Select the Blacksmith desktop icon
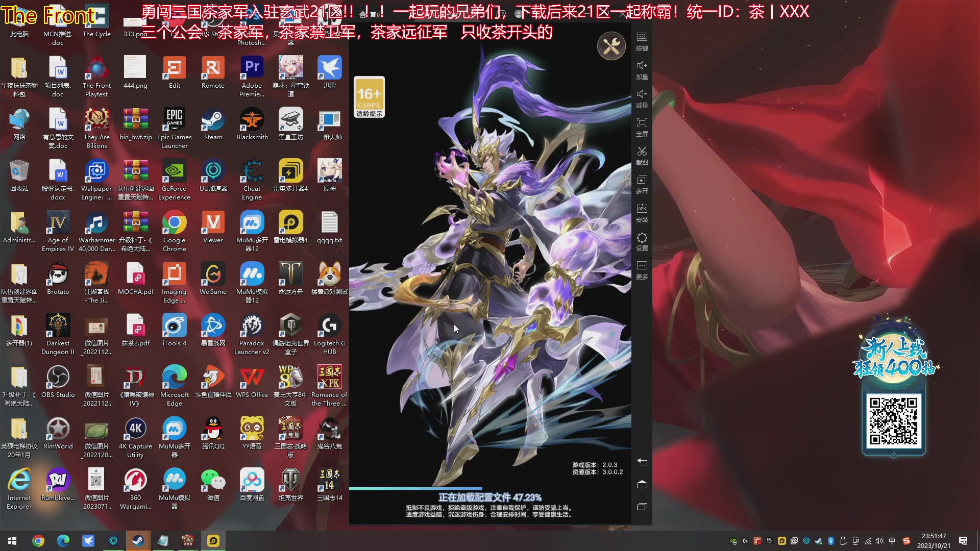 (252, 124)
